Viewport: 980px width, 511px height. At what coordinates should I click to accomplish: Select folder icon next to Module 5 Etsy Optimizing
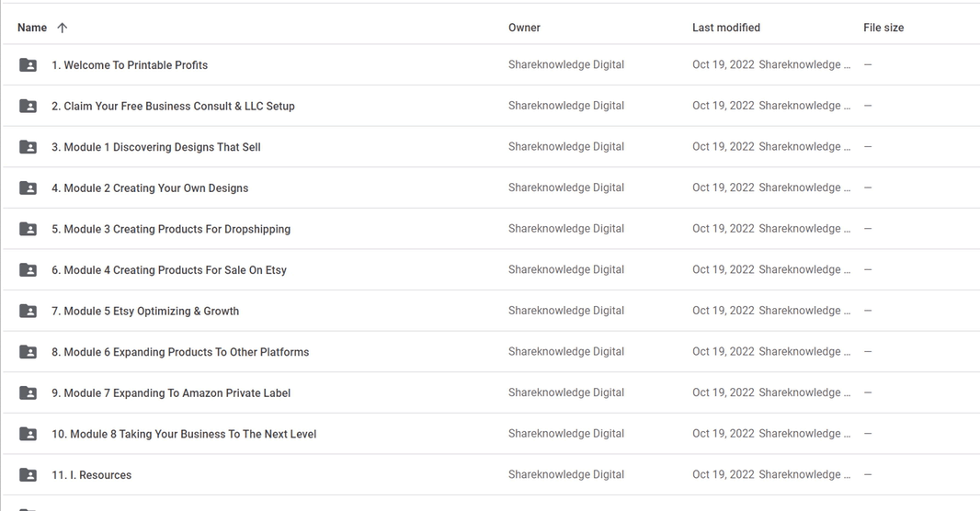coord(28,311)
